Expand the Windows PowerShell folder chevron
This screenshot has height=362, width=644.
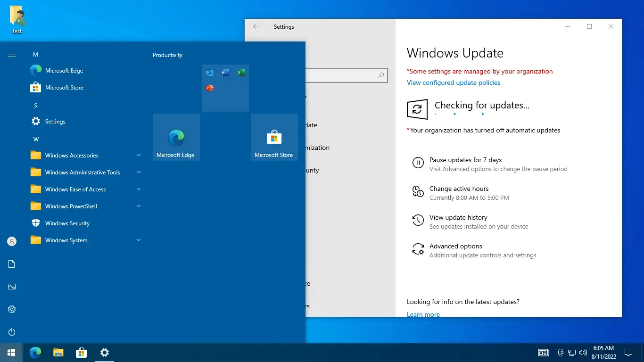[x=139, y=206]
